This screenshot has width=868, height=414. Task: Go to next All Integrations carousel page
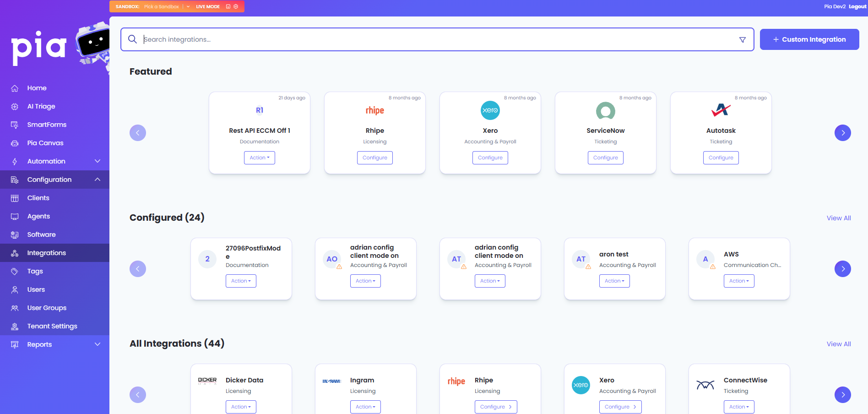843,395
